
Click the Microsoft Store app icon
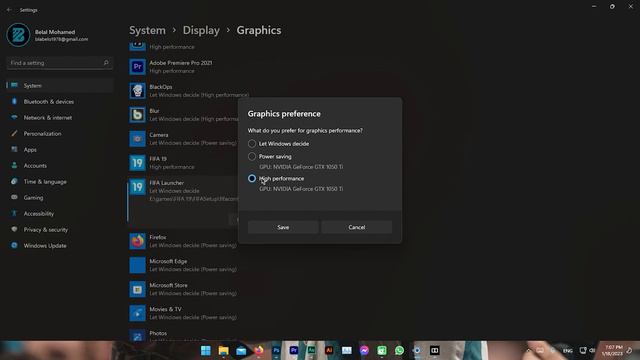coord(138,289)
